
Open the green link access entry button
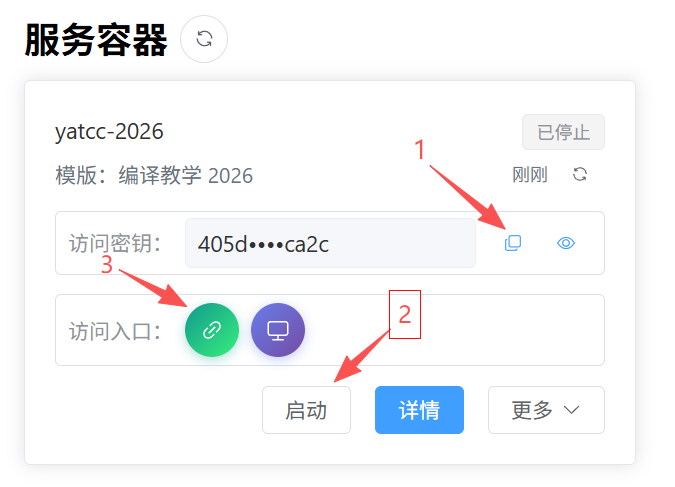click(x=212, y=330)
